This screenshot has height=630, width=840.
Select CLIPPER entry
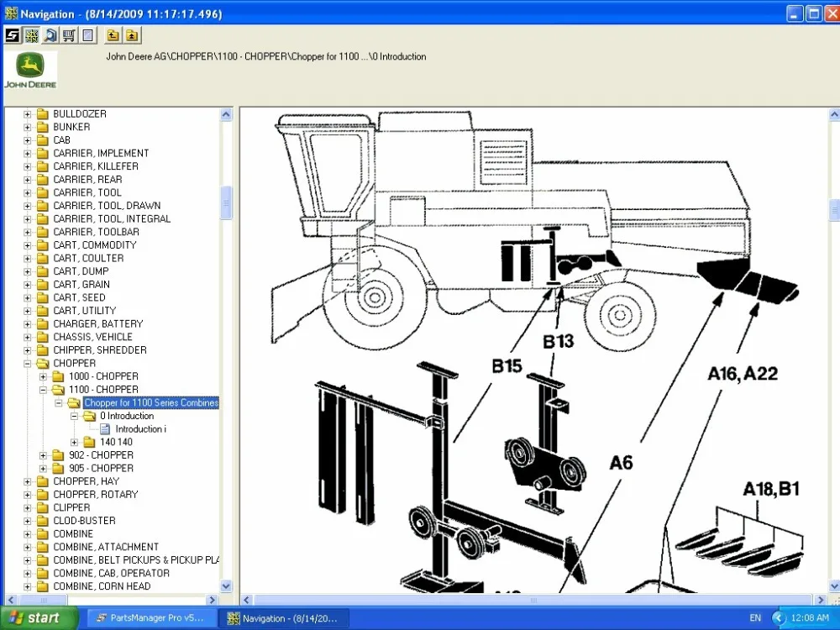pos(71,508)
